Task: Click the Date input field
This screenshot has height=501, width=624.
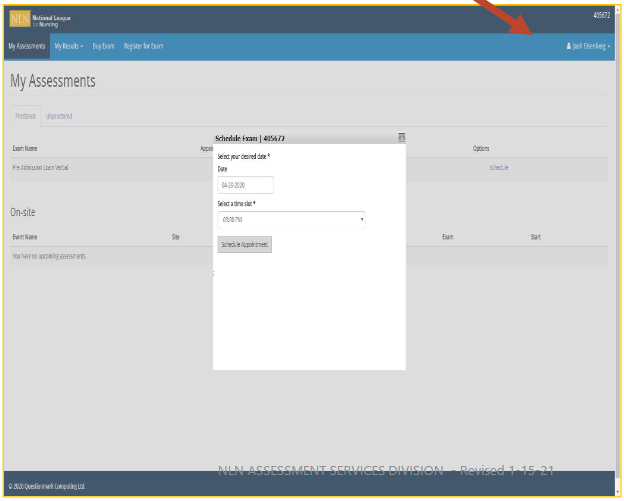Action: click(x=246, y=185)
